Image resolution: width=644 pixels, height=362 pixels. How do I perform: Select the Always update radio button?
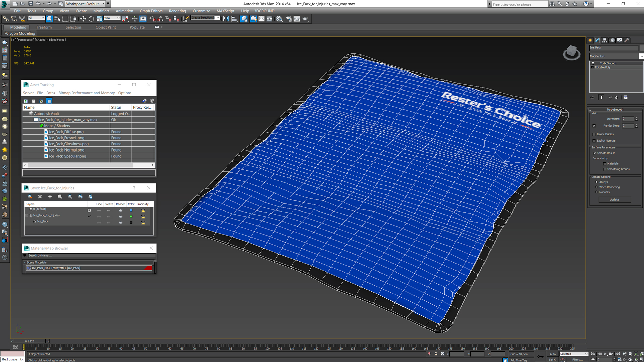click(x=597, y=182)
